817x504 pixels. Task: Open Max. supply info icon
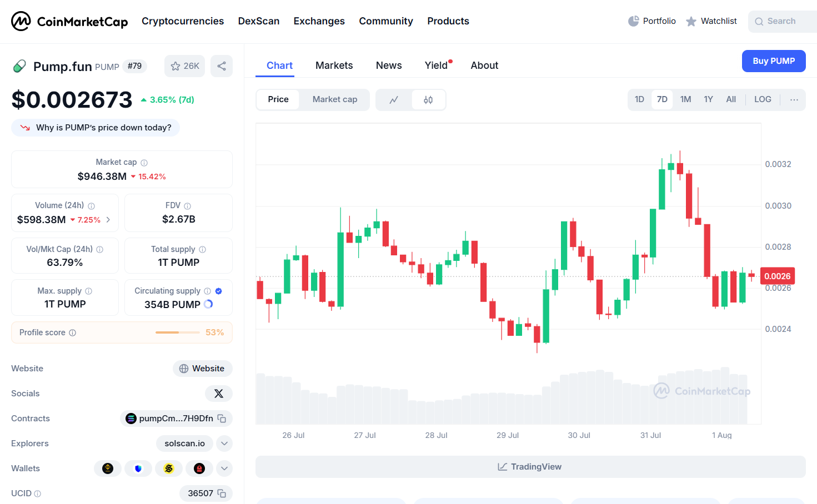89,291
